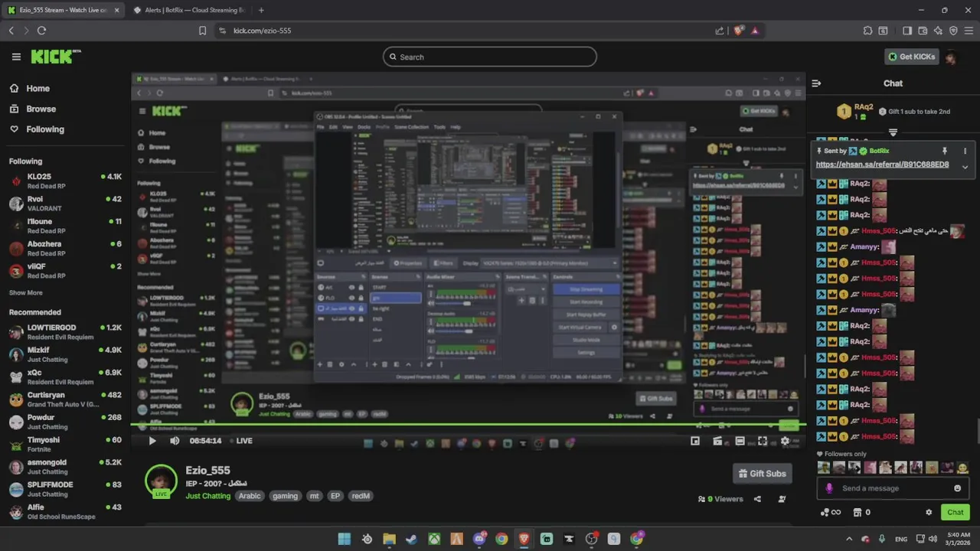Viewport: 980px width, 551px height.
Task: Open Curtisryan recommended channel
Action: pos(64,399)
